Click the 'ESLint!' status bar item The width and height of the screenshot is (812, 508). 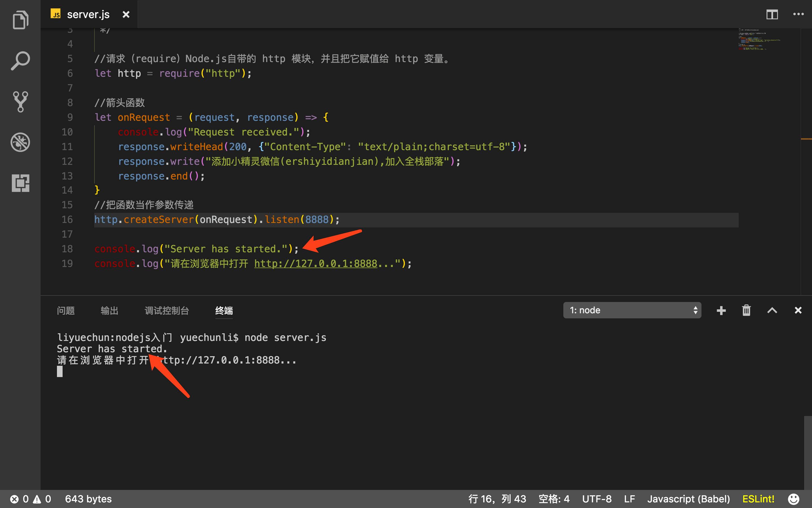[x=758, y=499]
